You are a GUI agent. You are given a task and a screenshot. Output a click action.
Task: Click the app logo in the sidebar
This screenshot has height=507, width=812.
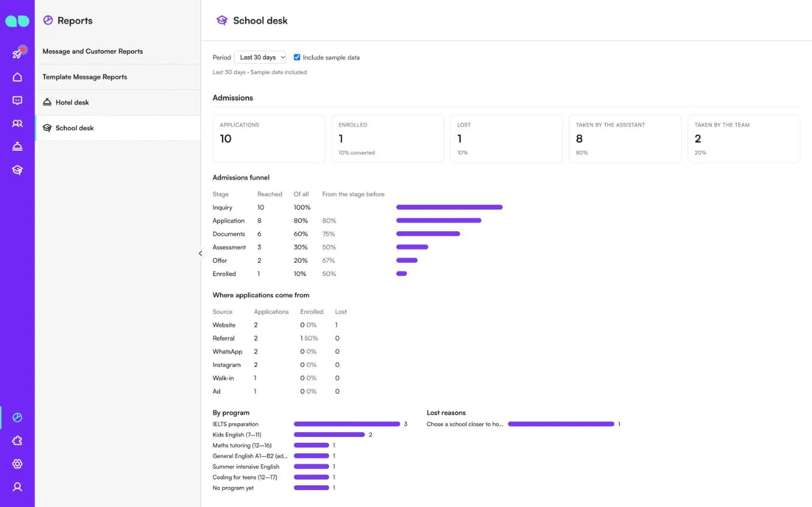17,21
